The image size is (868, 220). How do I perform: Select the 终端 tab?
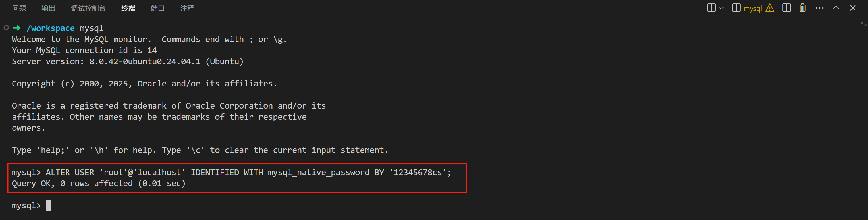click(128, 8)
